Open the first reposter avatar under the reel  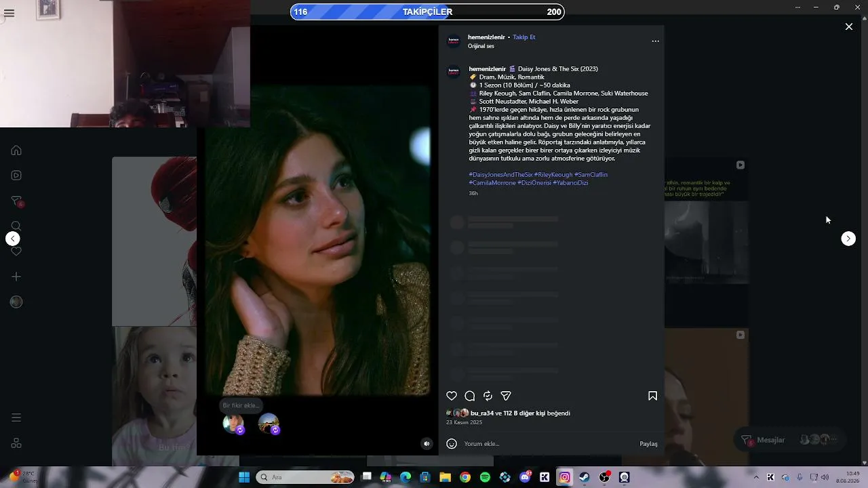[233, 424]
